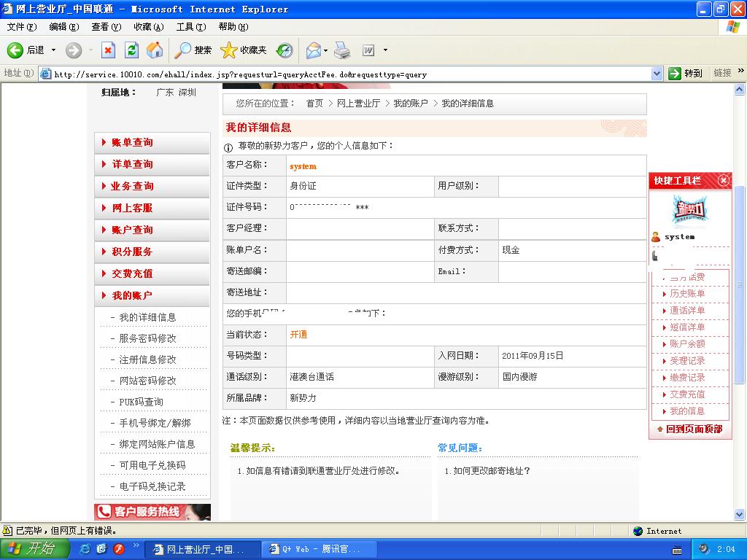747x560 pixels.
Task: Click the Print icon in toolbar
Action: tap(342, 50)
